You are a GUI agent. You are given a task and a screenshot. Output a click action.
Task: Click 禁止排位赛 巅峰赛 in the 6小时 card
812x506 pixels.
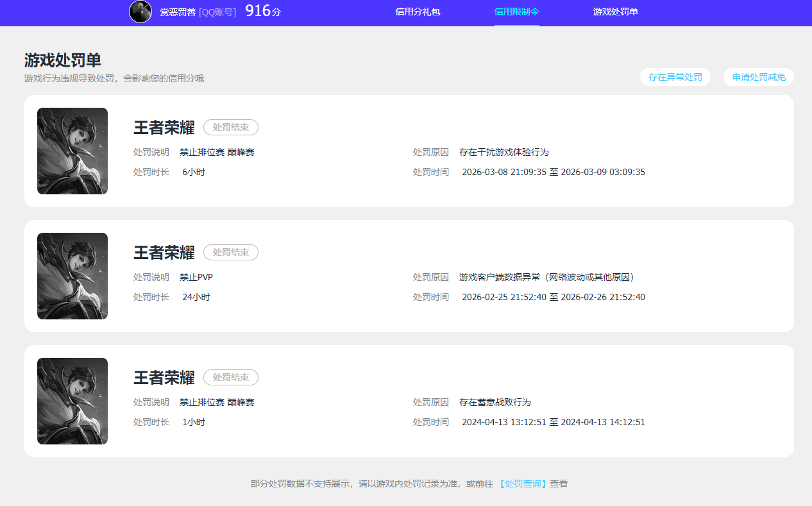point(217,152)
